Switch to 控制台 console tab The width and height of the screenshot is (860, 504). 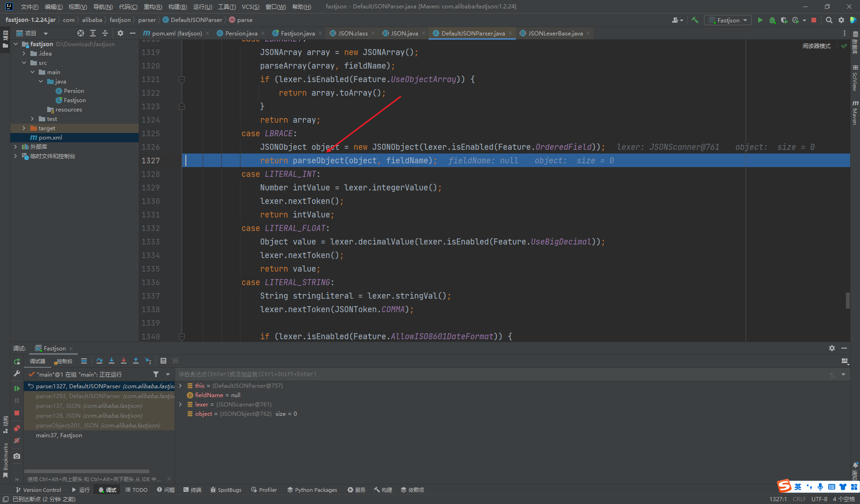point(63,361)
